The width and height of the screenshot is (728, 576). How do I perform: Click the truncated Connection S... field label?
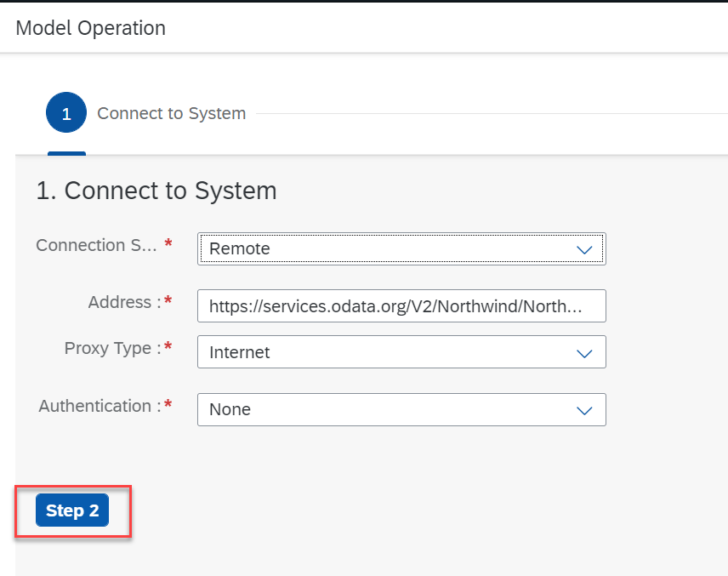click(96, 245)
